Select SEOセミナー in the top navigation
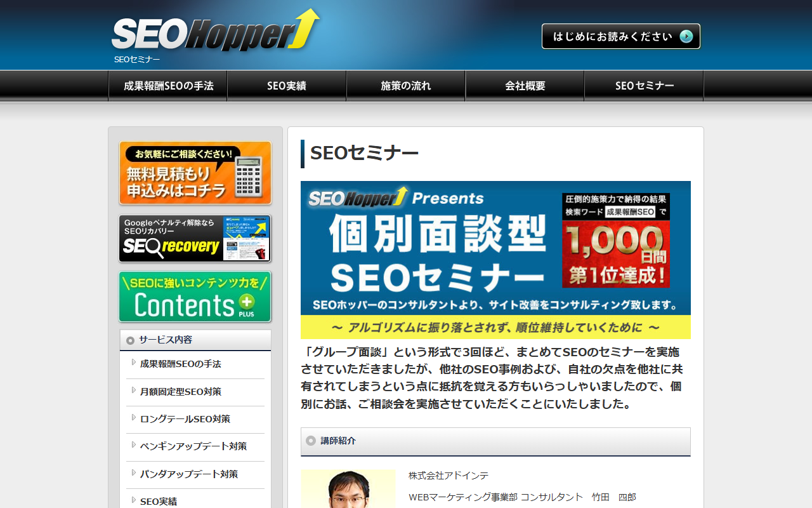Viewport: 812px width, 508px height. (644, 86)
